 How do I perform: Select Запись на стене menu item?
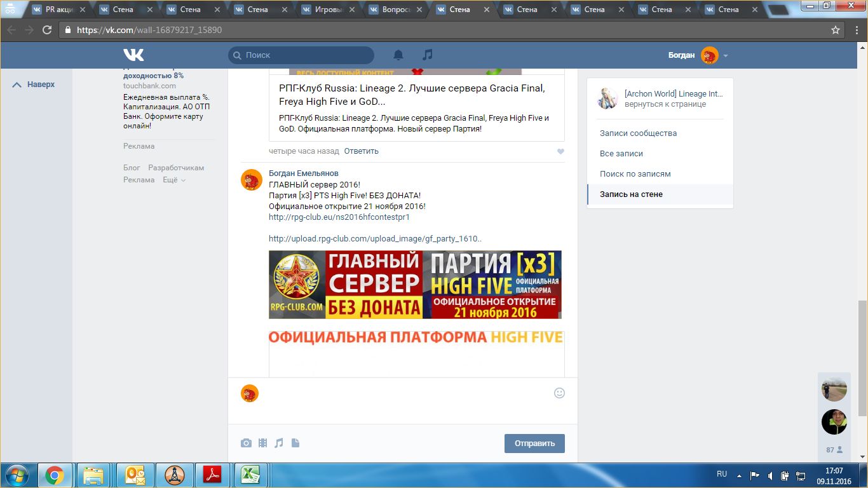660,194
